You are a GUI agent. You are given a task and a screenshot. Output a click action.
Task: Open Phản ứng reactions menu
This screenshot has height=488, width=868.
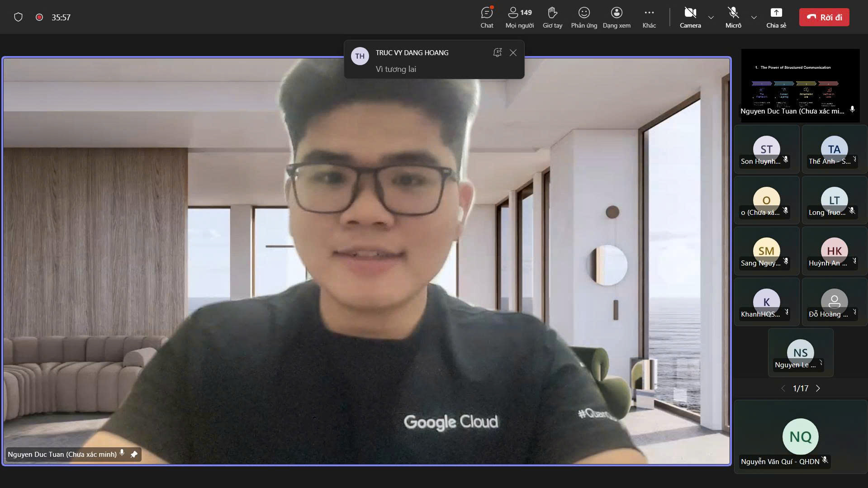point(584,17)
